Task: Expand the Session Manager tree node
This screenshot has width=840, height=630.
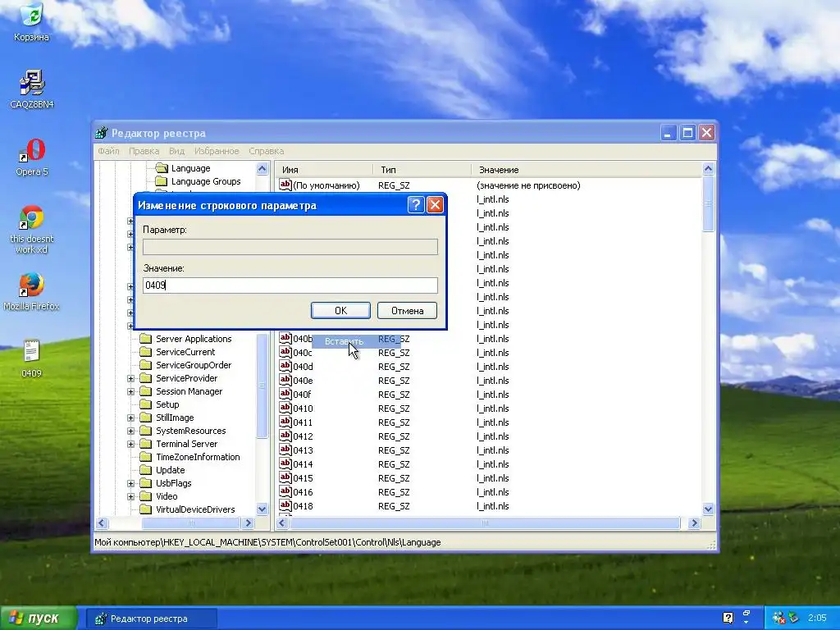Action: click(x=130, y=391)
